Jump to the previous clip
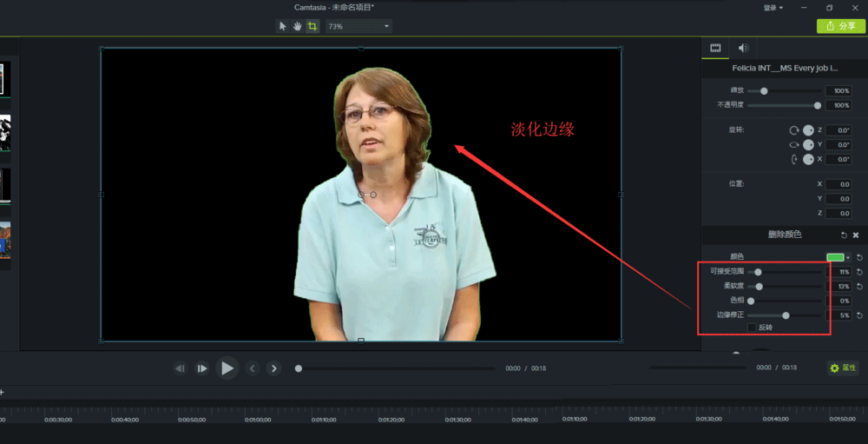Image resolution: width=868 pixels, height=444 pixels. [253, 368]
